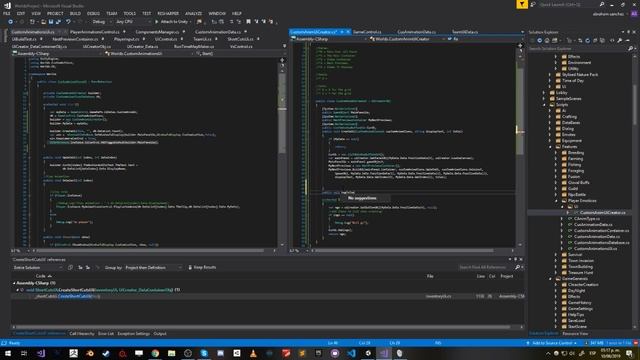Click the Save toolbar icon

click(x=51, y=22)
